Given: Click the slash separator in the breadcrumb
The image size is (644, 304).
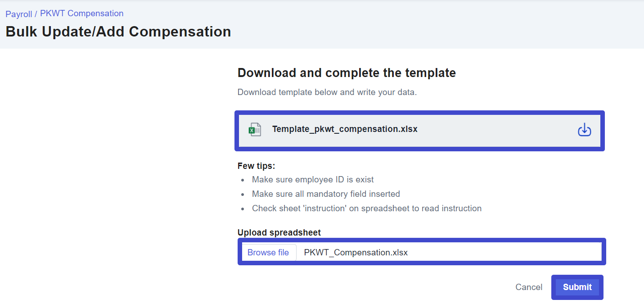Looking at the screenshot, I should click(x=36, y=14).
